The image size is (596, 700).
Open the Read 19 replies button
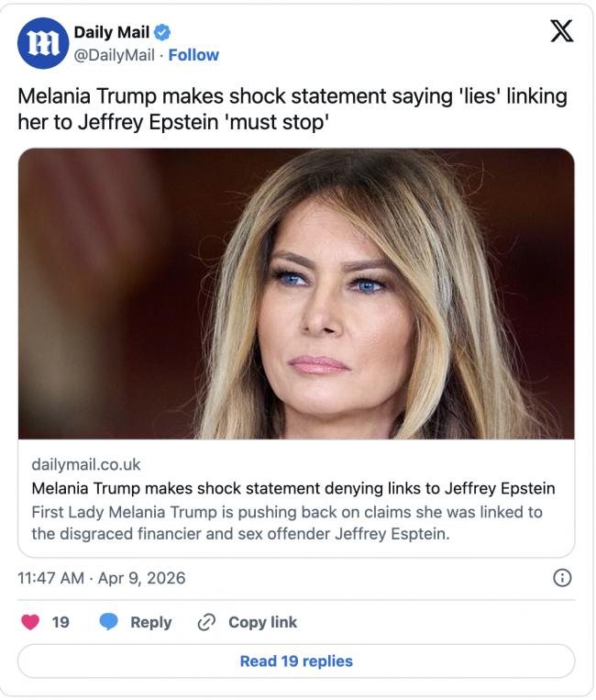tap(296, 661)
